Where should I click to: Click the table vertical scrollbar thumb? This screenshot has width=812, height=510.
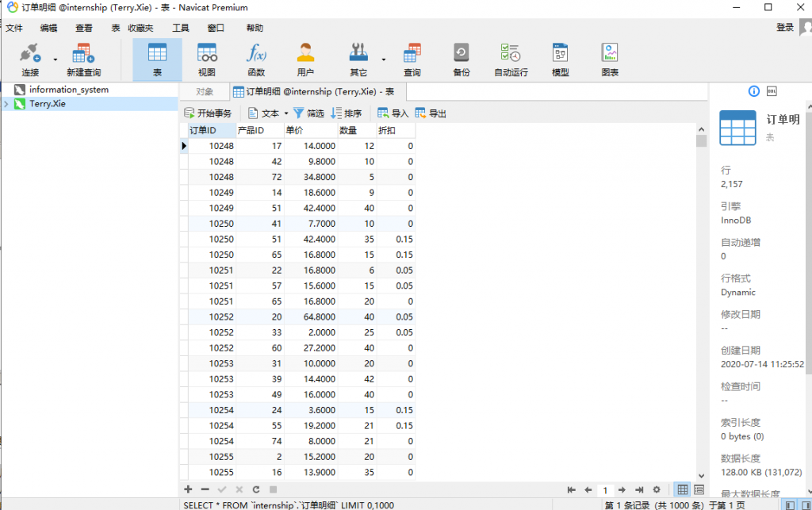click(701, 141)
